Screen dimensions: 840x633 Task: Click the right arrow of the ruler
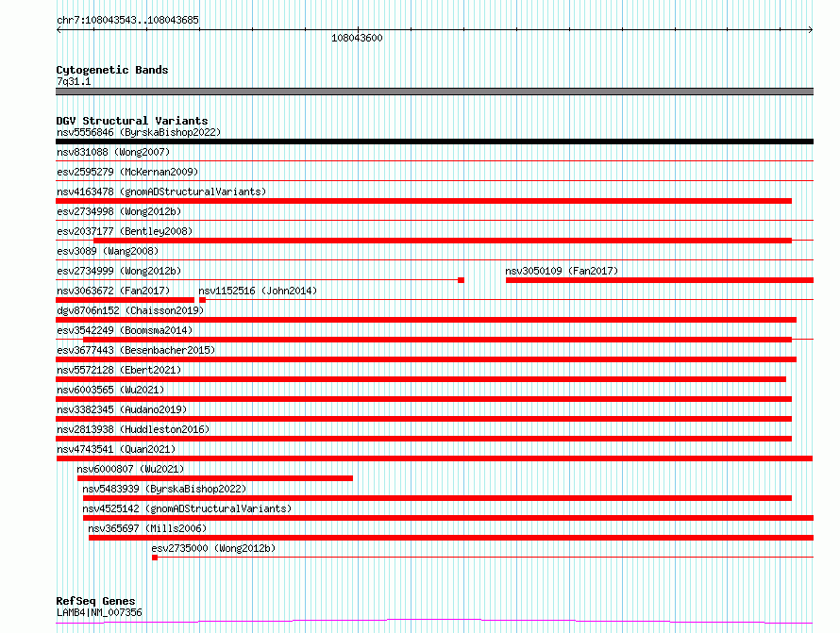tap(810, 30)
